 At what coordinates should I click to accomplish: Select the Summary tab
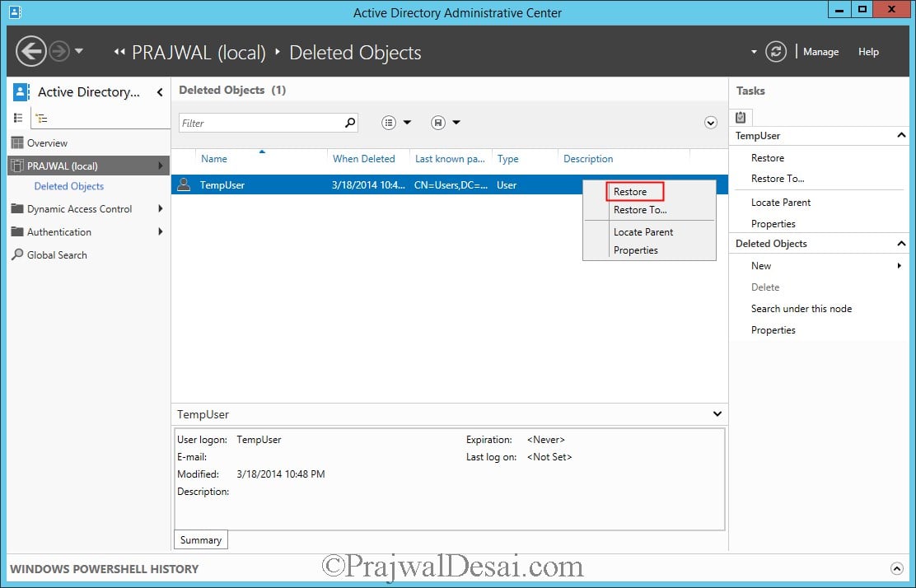pyautogui.click(x=200, y=540)
